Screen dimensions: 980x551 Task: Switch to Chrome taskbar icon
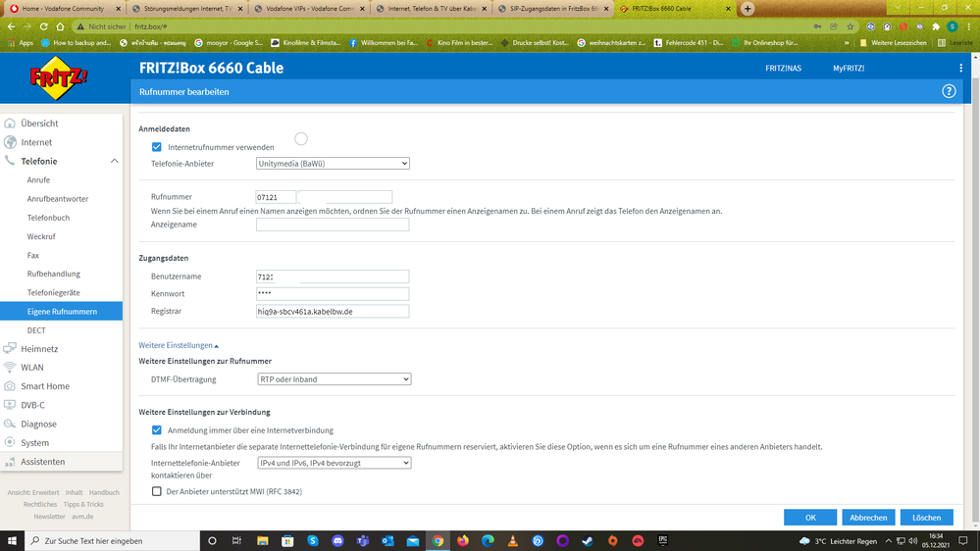click(438, 541)
